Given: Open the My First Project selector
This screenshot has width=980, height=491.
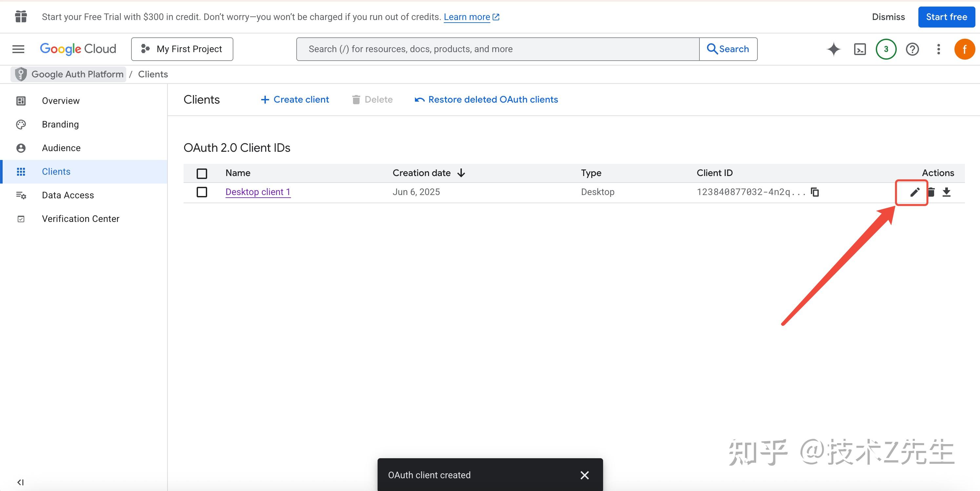Looking at the screenshot, I should 182,49.
